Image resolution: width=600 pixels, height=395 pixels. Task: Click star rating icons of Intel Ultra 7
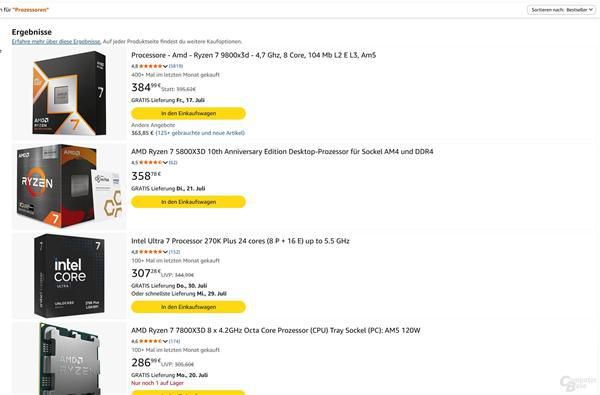coord(151,252)
